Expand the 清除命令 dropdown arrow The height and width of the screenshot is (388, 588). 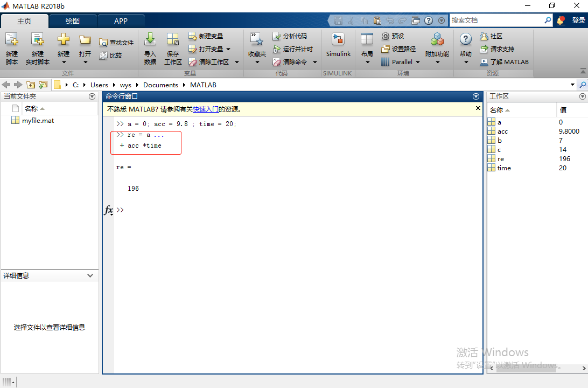[x=315, y=62]
